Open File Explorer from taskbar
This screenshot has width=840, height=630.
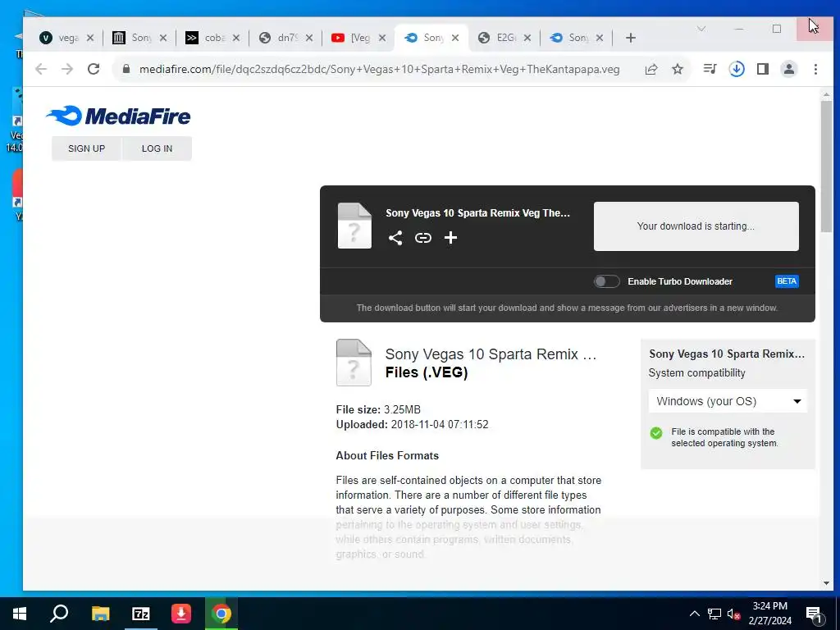tap(100, 614)
